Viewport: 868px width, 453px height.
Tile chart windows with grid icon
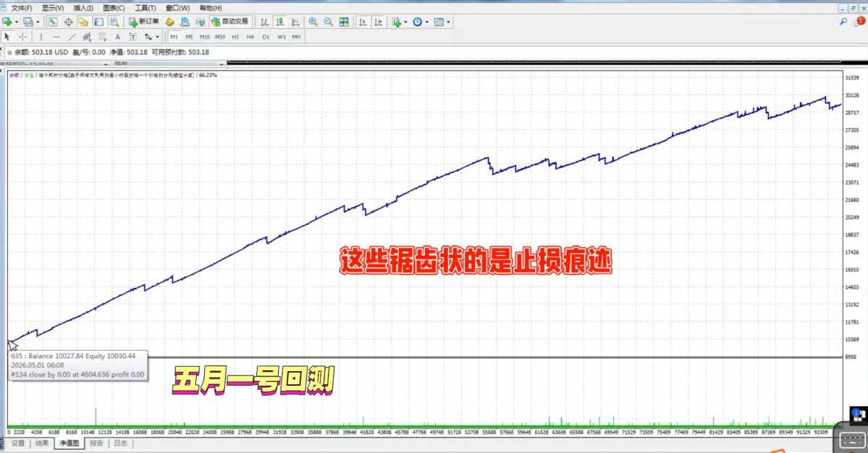pyautogui.click(x=344, y=22)
